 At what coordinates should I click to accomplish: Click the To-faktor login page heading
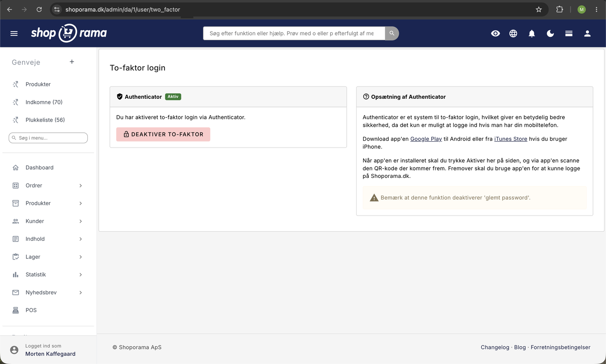click(x=138, y=68)
